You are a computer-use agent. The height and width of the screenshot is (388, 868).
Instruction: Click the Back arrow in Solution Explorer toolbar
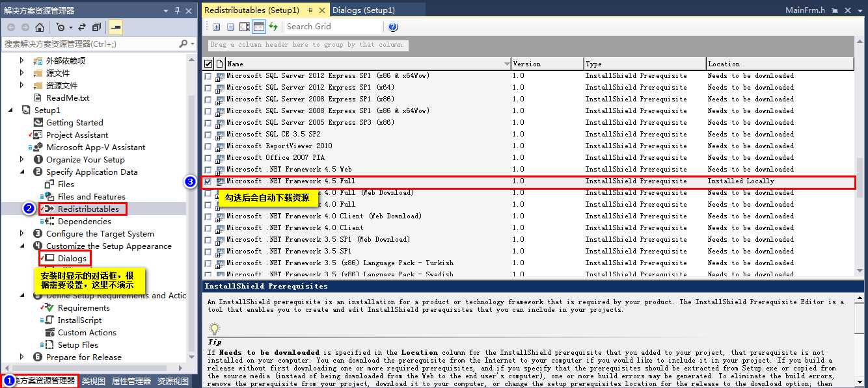pos(11,27)
